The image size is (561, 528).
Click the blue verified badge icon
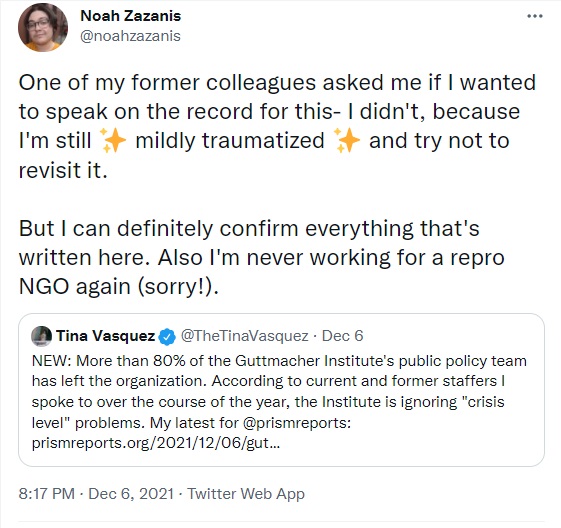pos(167,337)
